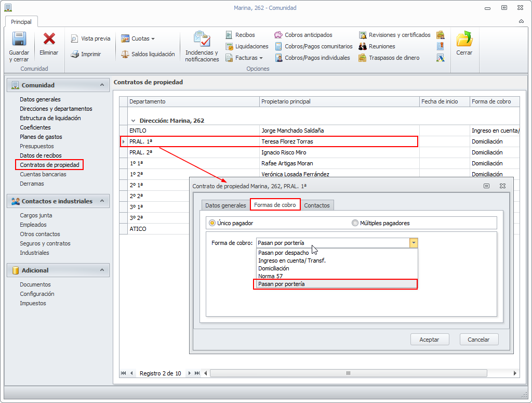Open Cobros/Pagos individuales
The height and width of the screenshot is (403, 532).
312,58
